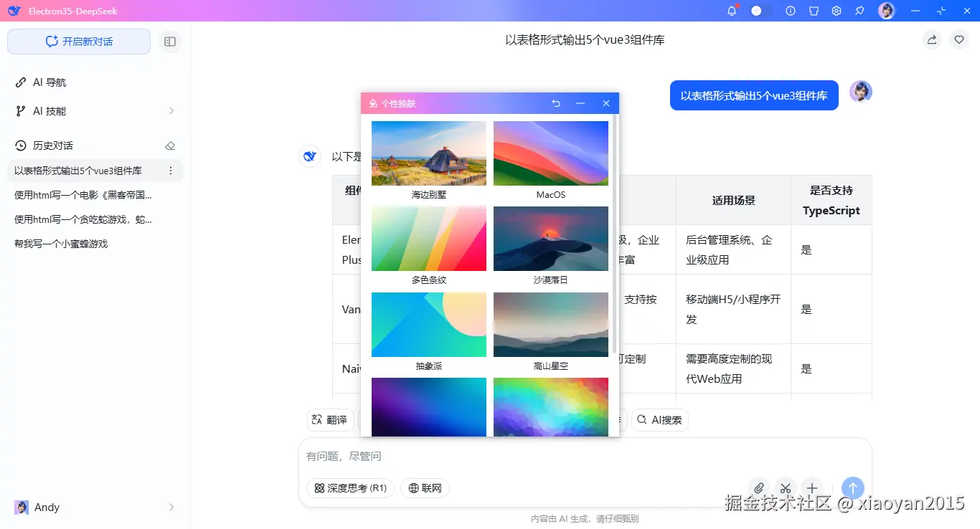Toggle the dark mode switch in title bar
The image size is (980, 529).
(x=757, y=11)
